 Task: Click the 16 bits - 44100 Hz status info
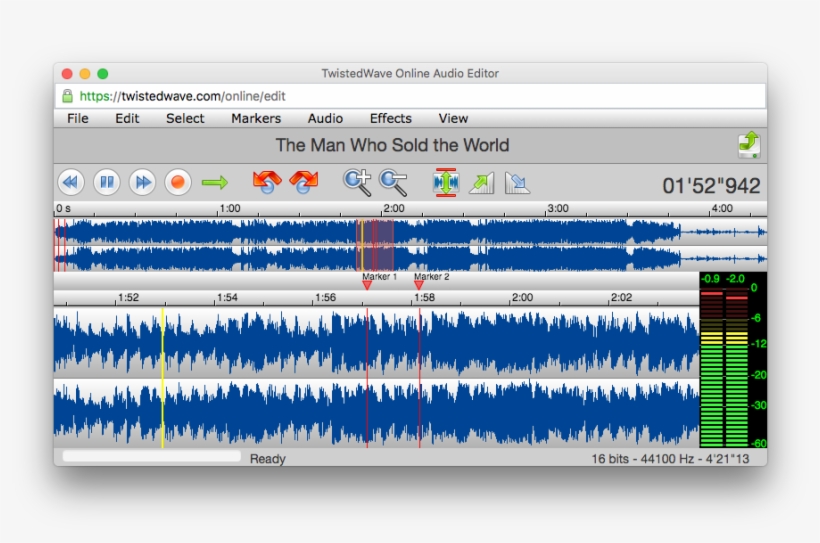point(670,459)
